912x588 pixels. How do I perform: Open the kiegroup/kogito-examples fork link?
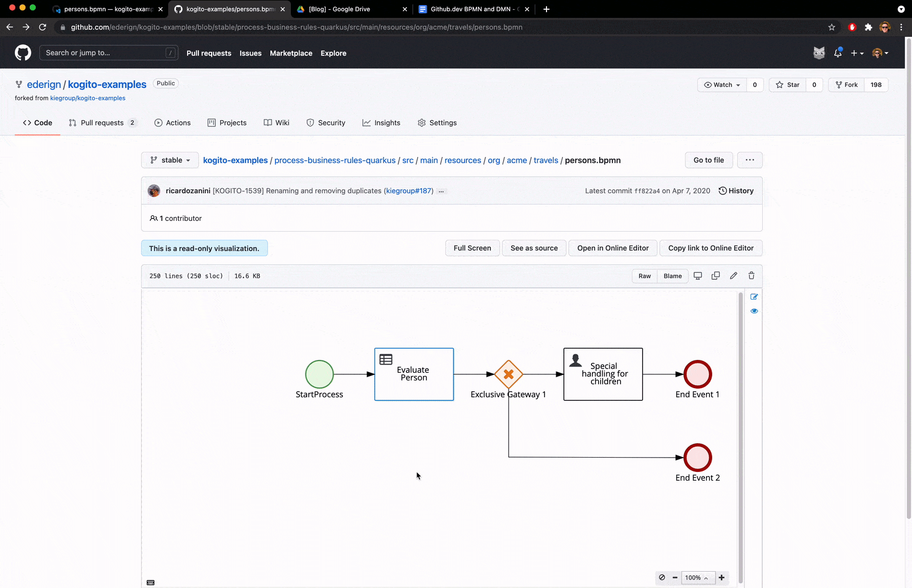pos(87,98)
